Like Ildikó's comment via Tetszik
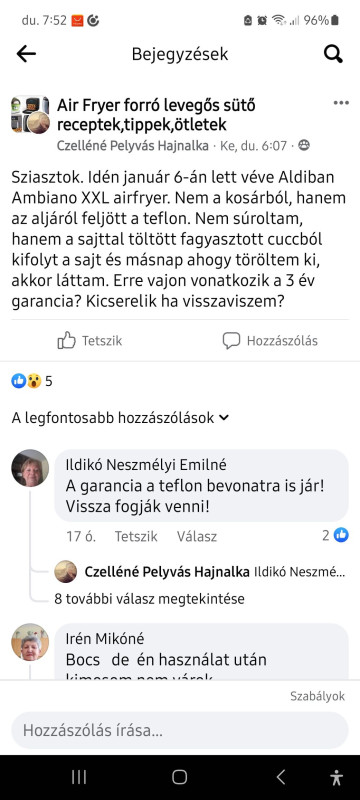Screen dimensions: 360x800 tap(136, 536)
